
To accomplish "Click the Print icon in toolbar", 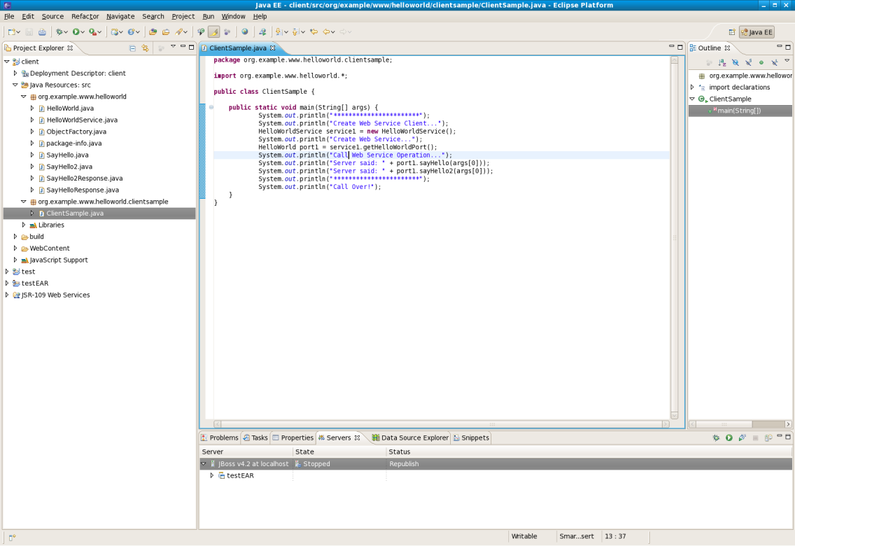I will tap(41, 32).
